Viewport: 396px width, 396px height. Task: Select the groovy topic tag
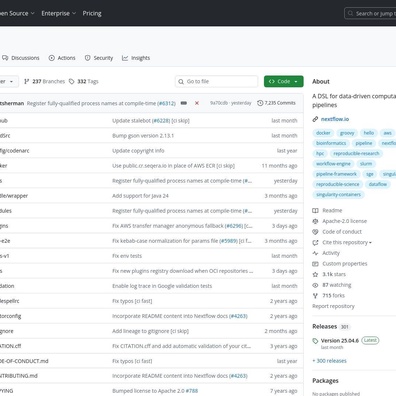pos(347,133)
